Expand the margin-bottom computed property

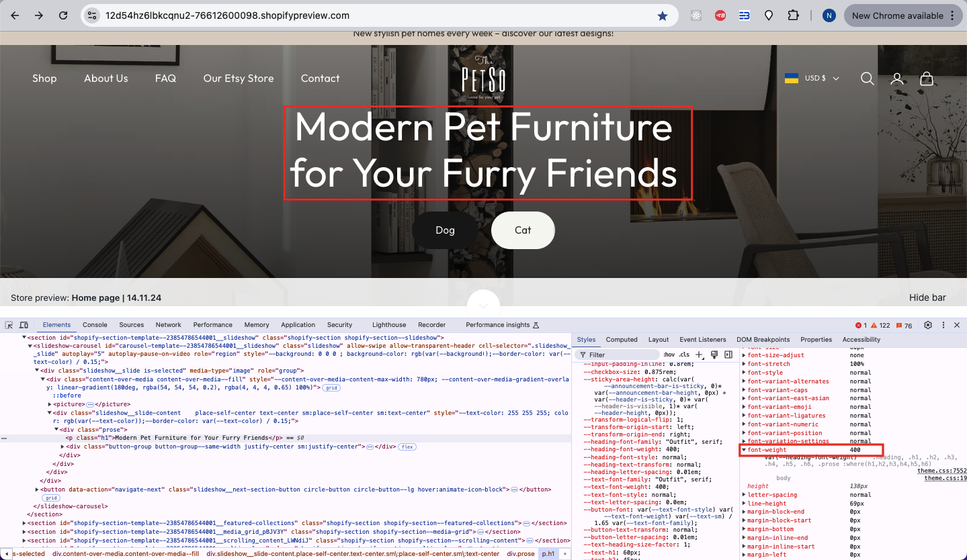coord(744,529)
